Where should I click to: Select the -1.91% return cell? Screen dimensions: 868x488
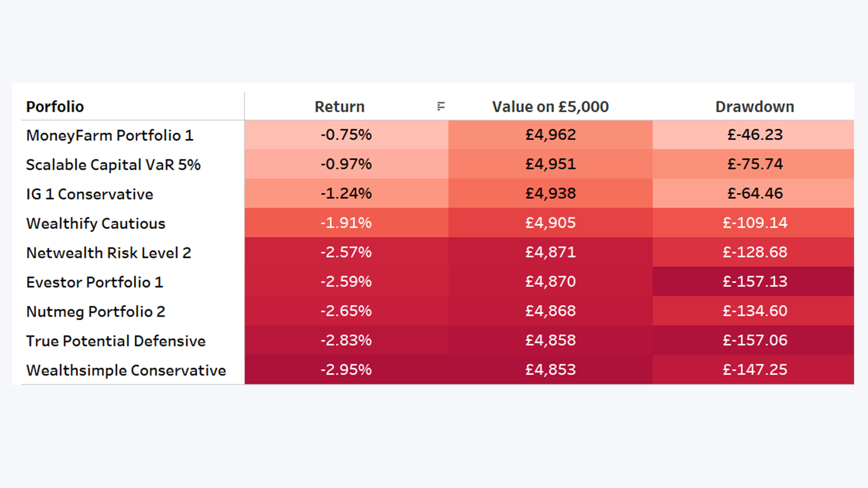point(347,223)
